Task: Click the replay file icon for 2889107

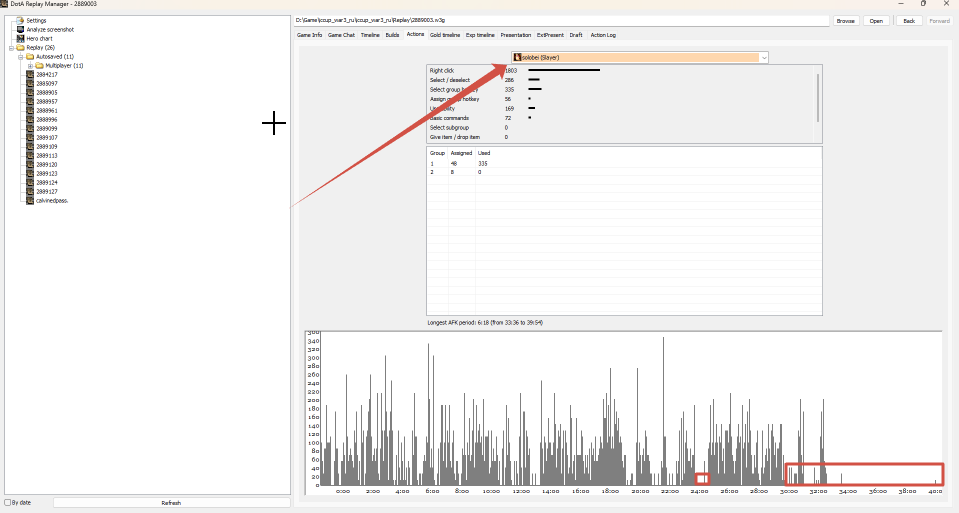Action: click(x=30, y=138)
